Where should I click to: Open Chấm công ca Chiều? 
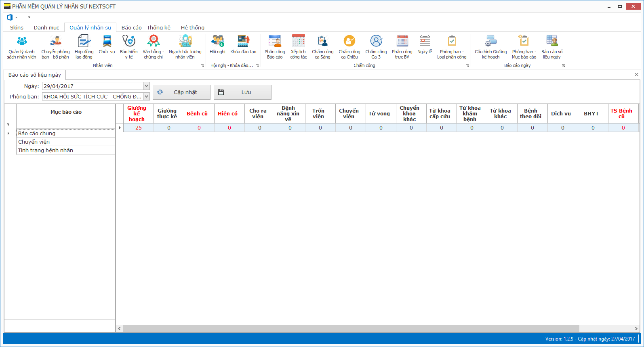(349, 47)
